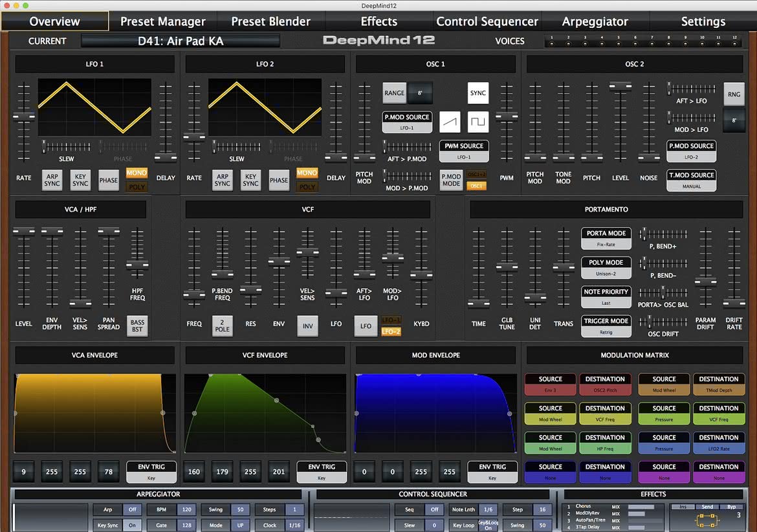The image size is (757, 532).
Task: Toggle LFO 2 KEY SYNC
Action: coord(250,180)
